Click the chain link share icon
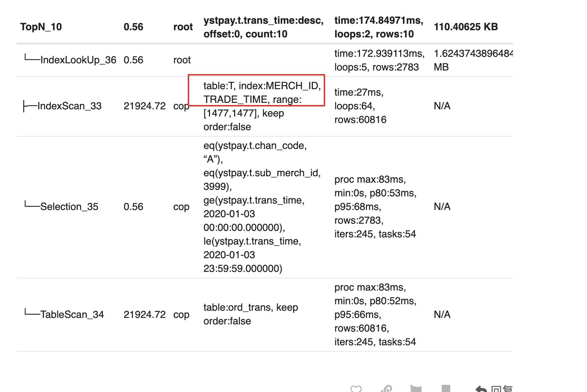The width and height of the screenshot is (587, 392). 386,389
